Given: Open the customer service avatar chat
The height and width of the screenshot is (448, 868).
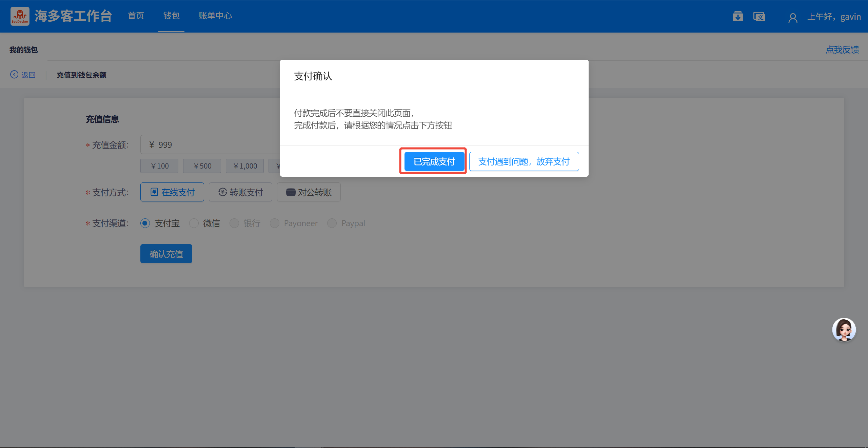Looking at the screenshot, I should [844, 330].
